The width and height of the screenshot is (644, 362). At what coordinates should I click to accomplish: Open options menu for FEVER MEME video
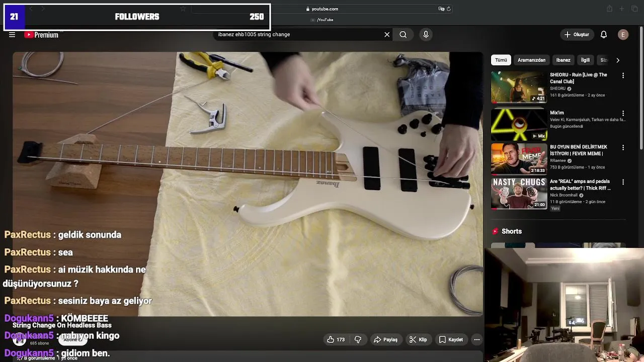pos(623,147)
